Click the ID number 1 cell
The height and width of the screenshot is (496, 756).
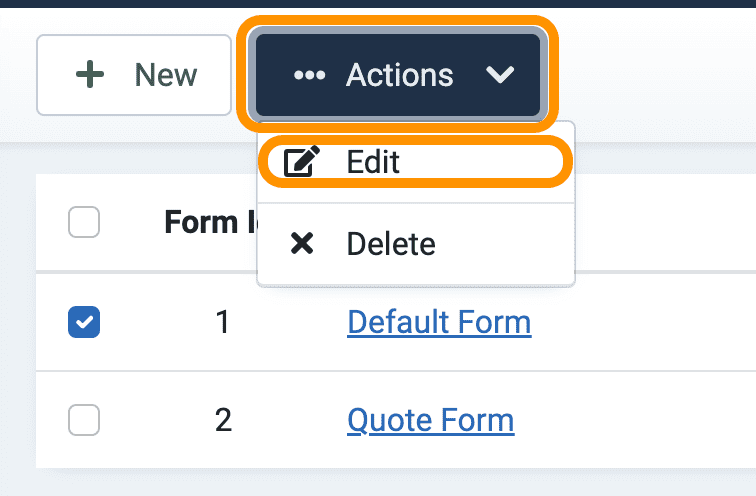[x=222, y=322]
